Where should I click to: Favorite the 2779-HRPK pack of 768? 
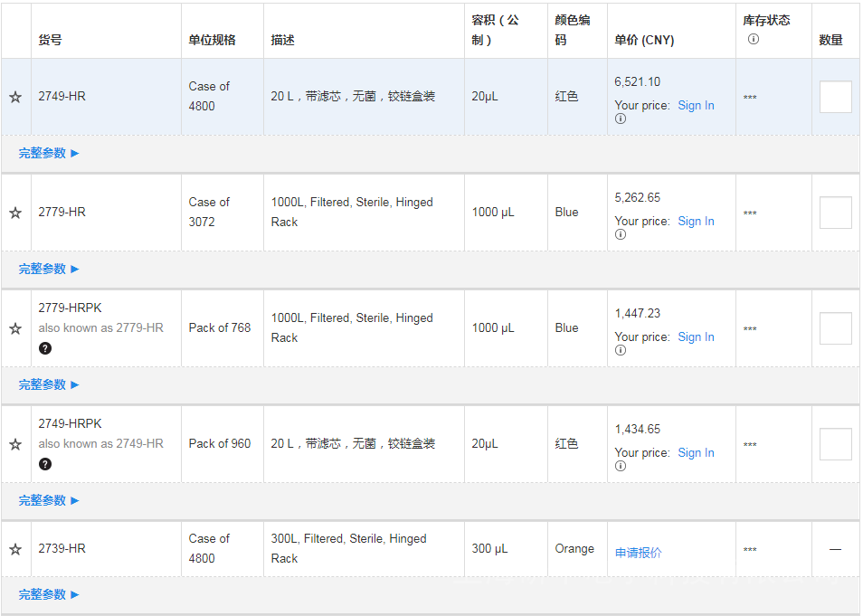[x=15, y=328]
